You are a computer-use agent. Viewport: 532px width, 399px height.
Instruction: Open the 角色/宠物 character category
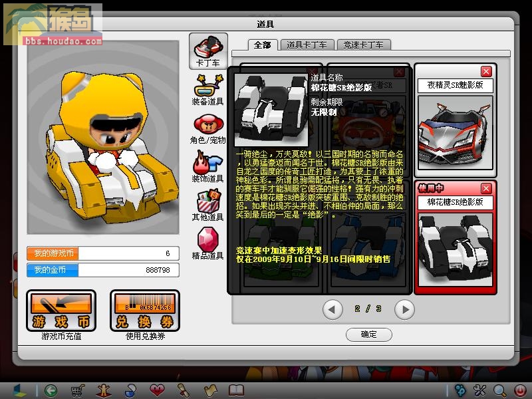pos(208,129)
